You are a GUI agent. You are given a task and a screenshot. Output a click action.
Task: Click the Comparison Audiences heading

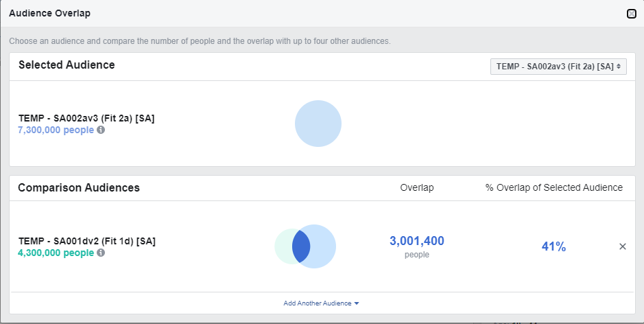pos(79,187)
